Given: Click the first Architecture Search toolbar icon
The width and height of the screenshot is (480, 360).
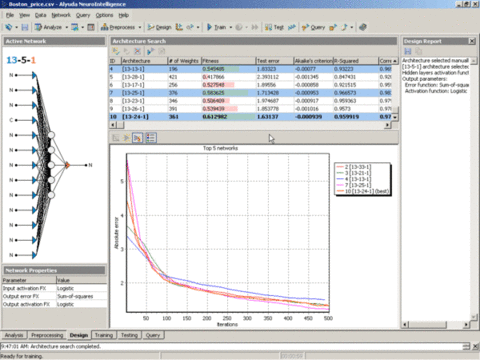Looking at the screenshot, I should tap(116, 51).
